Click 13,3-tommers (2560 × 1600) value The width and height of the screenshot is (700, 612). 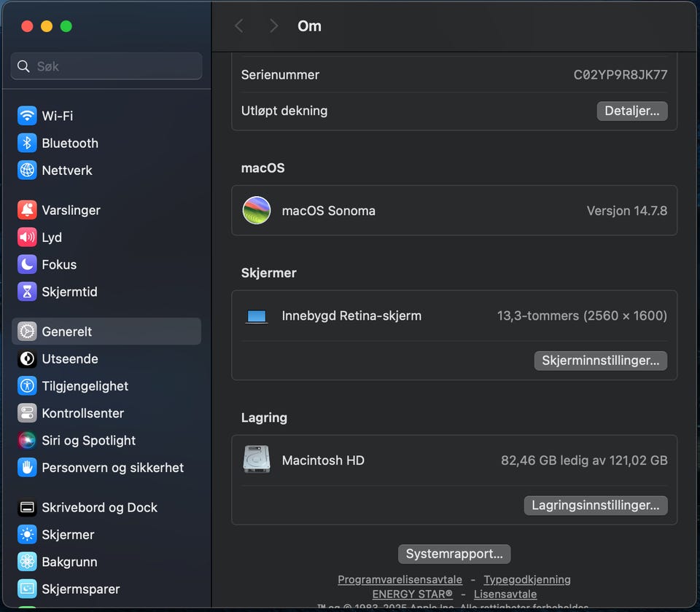click(582, 315)
